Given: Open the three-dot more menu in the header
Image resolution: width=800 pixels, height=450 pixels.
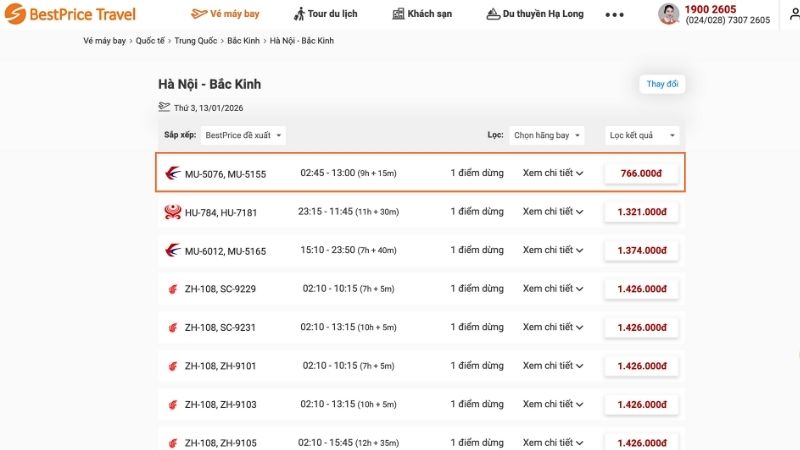Looking at the screenshot, I should [x=614, y=15].
